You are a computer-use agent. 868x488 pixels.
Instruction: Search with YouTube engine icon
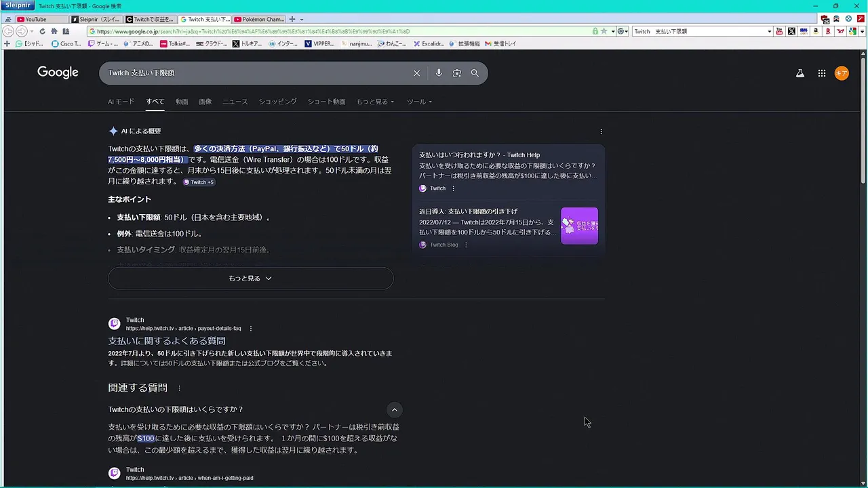coord(779,31)
